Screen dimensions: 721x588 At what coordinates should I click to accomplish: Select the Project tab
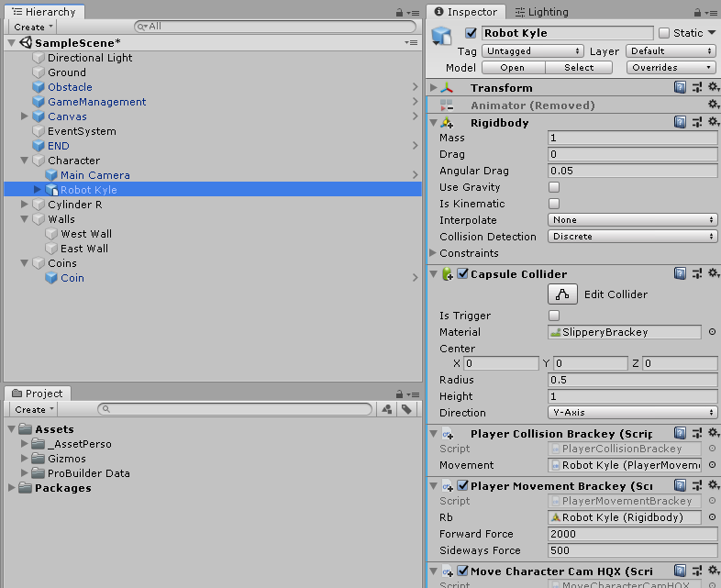38,394
